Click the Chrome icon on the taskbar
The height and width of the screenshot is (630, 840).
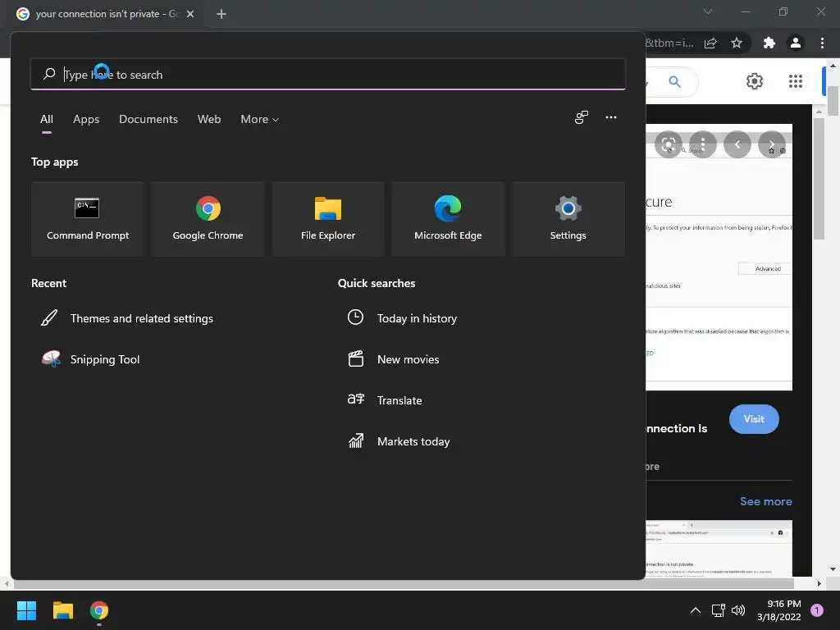click(99, 610)
